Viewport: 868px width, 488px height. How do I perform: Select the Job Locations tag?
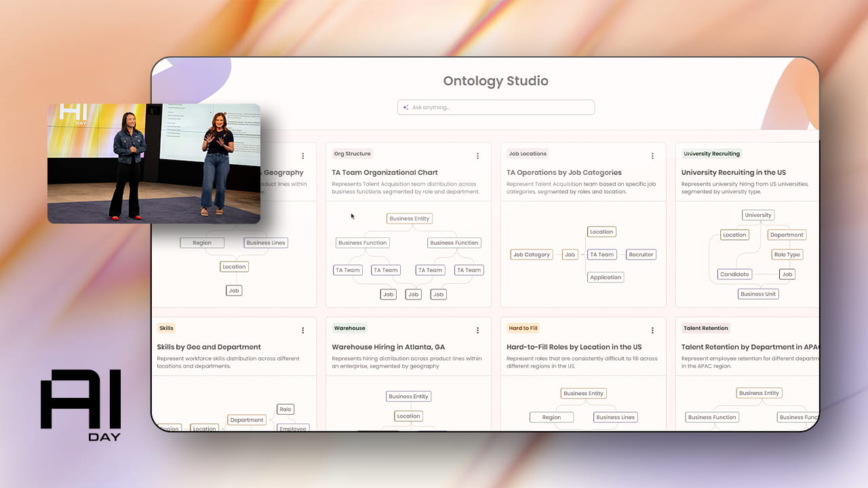pyautogui.click(x=528, y=154)
